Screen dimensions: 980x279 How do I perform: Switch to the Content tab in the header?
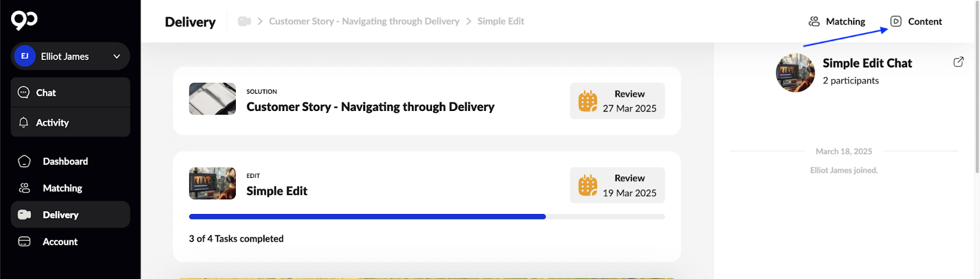pyautogui.click(x=916, y=21)
